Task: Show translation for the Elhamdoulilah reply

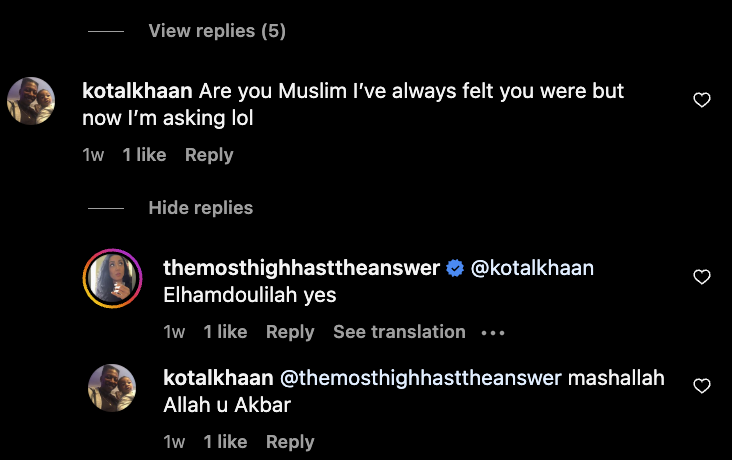Action: (399, 332)
